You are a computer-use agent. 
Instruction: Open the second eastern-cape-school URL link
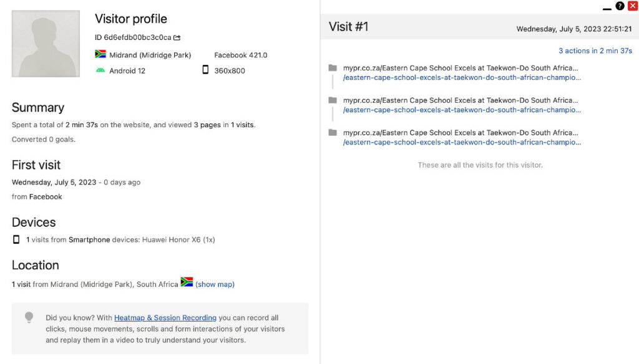point(462,110)
